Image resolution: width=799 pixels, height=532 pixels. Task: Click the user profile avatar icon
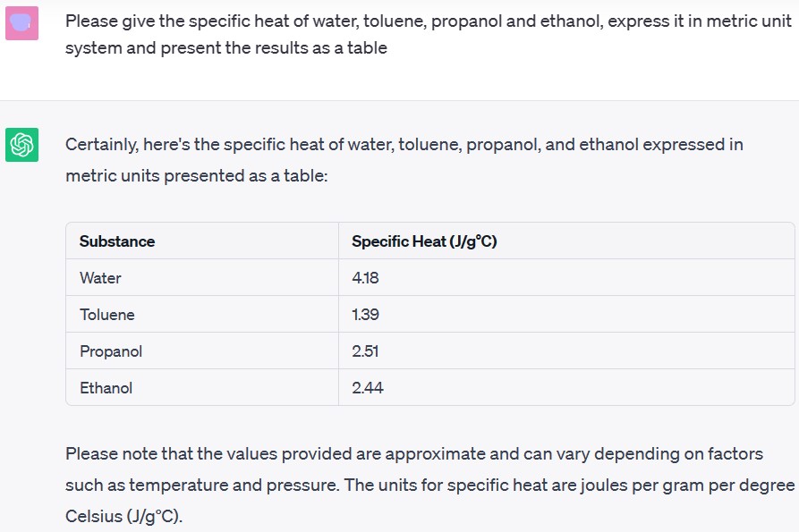click(x=21, y=22)
